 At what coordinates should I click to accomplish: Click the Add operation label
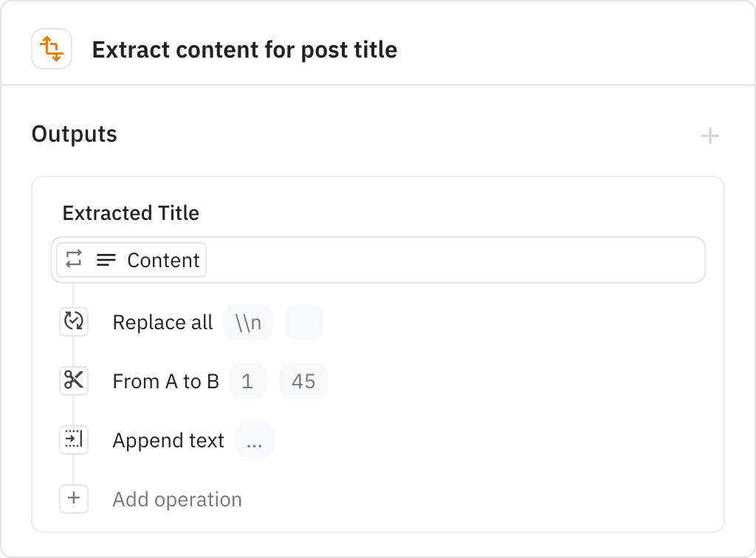point(176,499)
